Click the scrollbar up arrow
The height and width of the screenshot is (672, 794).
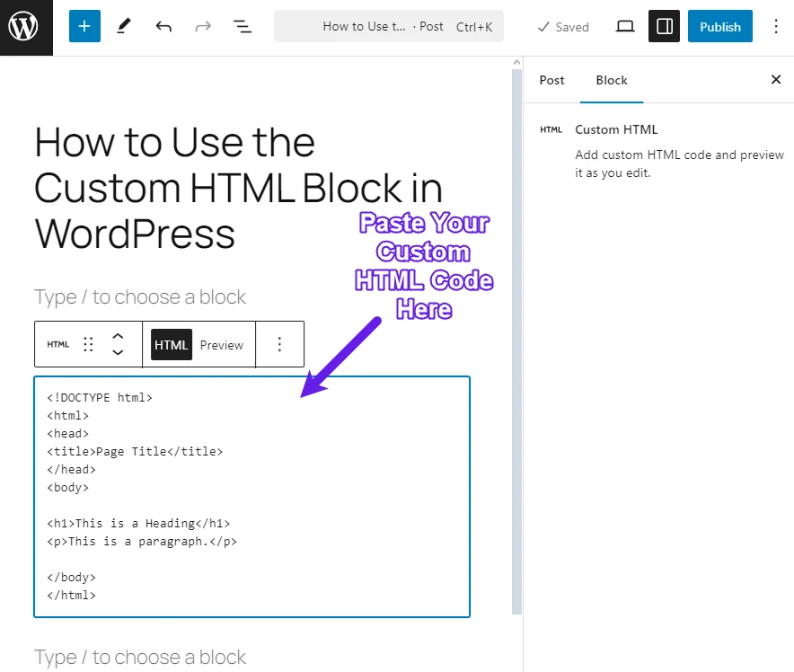(516, 62)
